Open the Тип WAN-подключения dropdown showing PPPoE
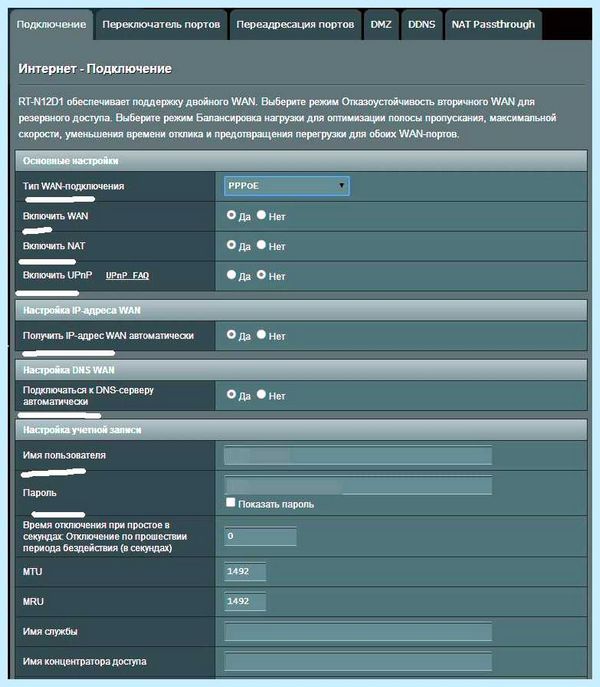The image size is (600, 687). 287,186
